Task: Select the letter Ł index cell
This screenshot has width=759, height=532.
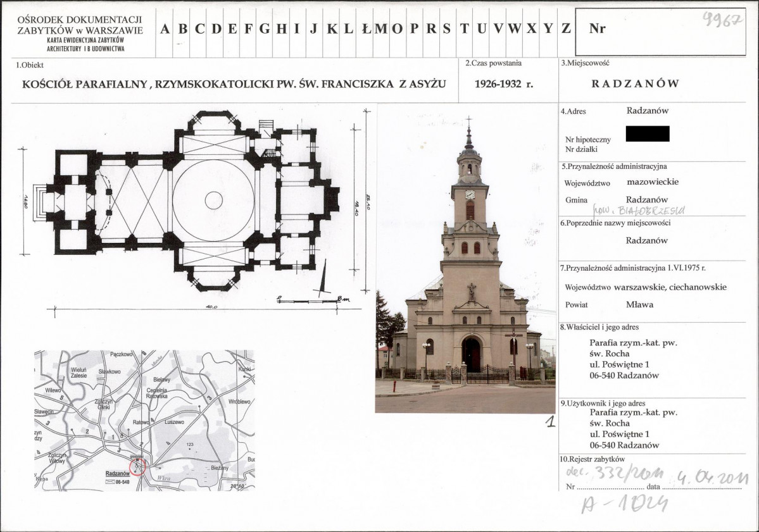Action: point(365,28)
